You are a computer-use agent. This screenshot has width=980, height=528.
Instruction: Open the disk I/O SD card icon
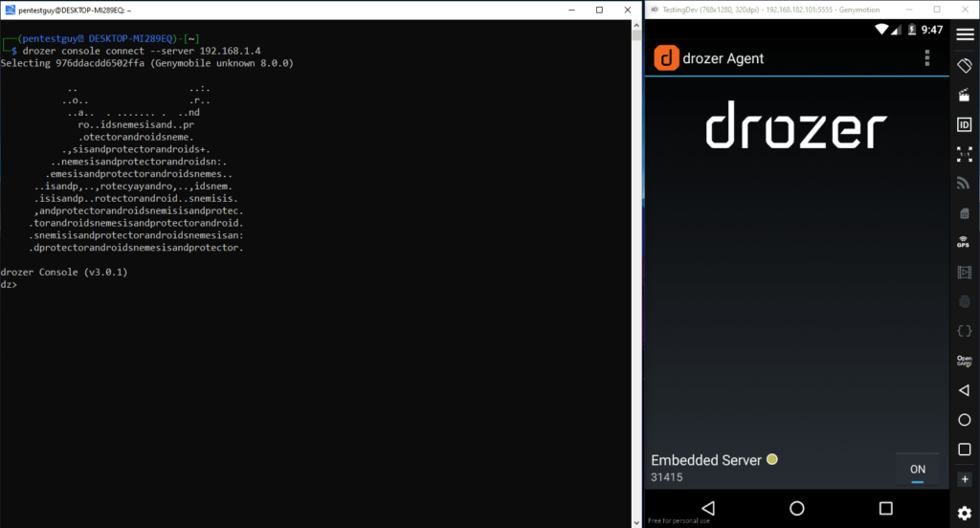[965, 213]
